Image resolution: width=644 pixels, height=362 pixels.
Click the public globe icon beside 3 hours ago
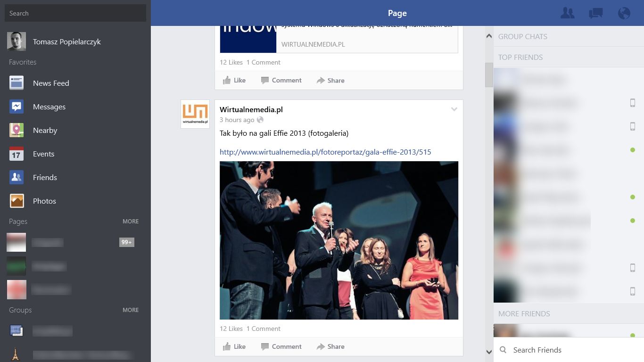[x=260, y=120]
